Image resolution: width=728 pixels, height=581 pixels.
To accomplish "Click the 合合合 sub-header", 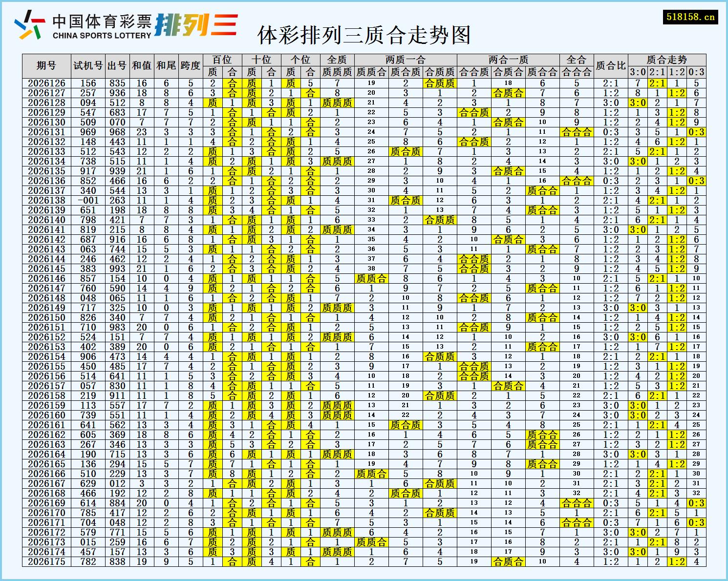I will tap(577, 72).
